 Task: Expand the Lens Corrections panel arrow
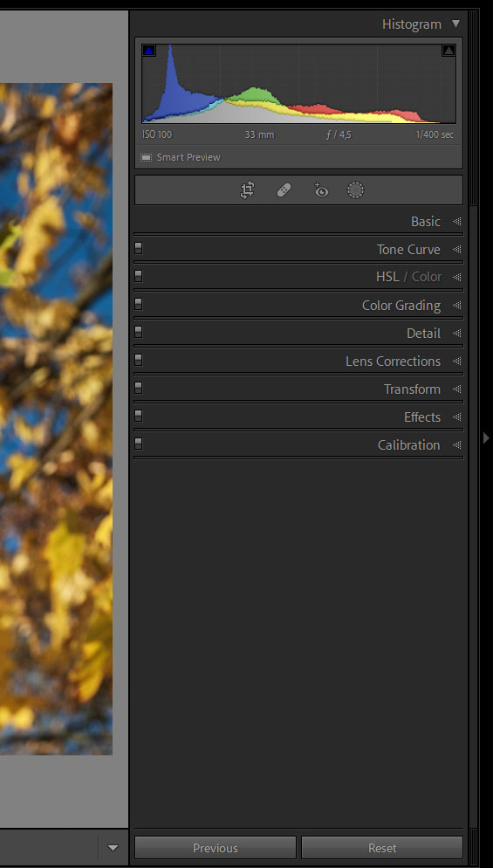(456, 361)
